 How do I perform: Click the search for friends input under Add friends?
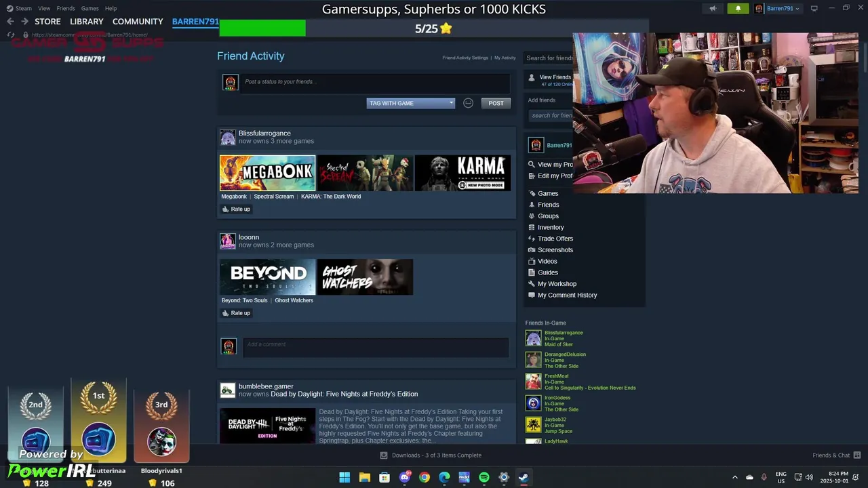tap(551, 116)
